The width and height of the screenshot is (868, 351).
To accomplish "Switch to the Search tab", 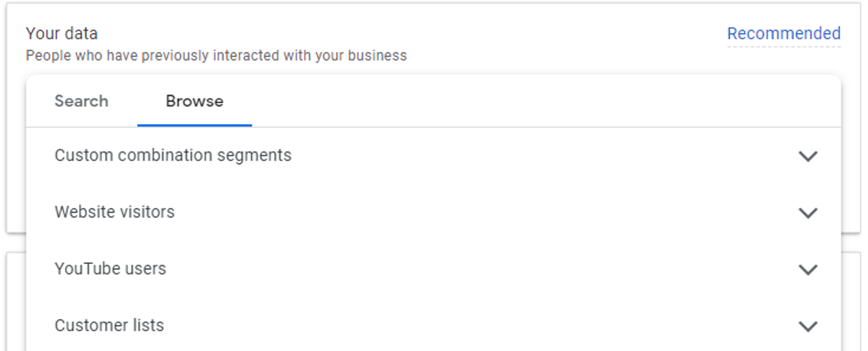I will pyautogui.click(x=81, y=101).
